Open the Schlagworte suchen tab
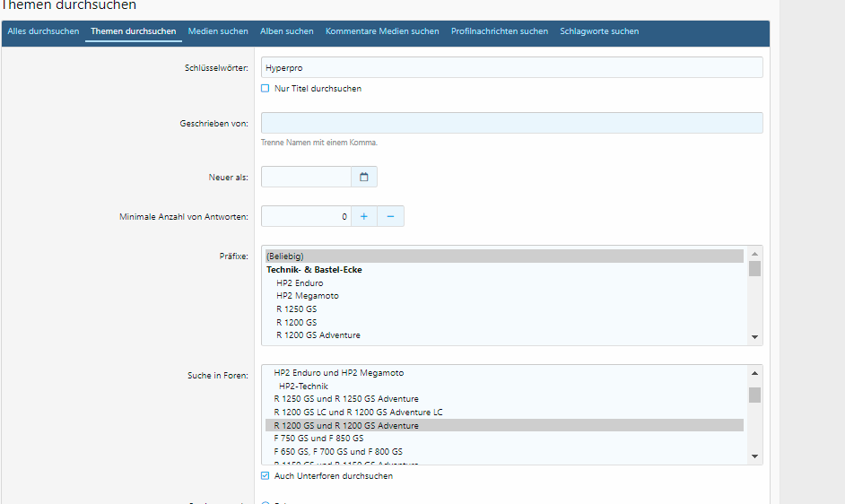The image size is (845, 504). 599,31
